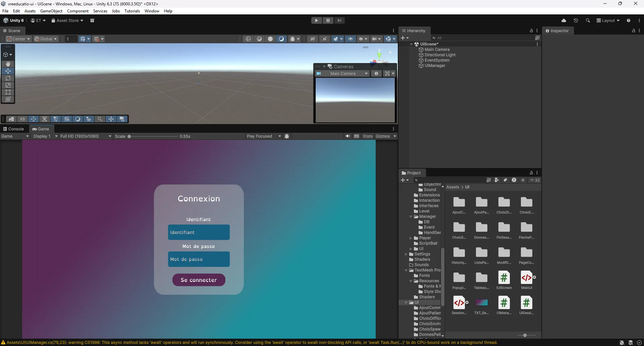The image size is (644, 346).
Task: Toggle Project panel lock
Action: [531, 173]
